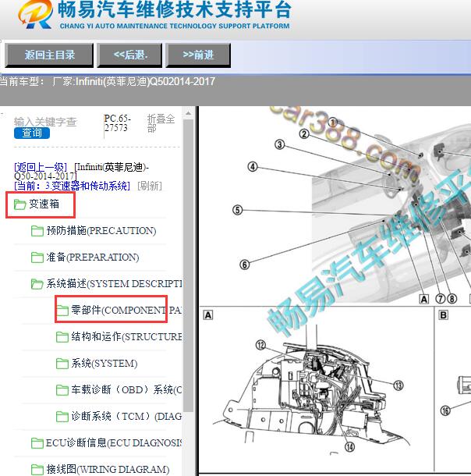The width and height of the screenshot is (471, 476).
Task: Click open folder icon beside 系统描述
Action: pos(37,284)
